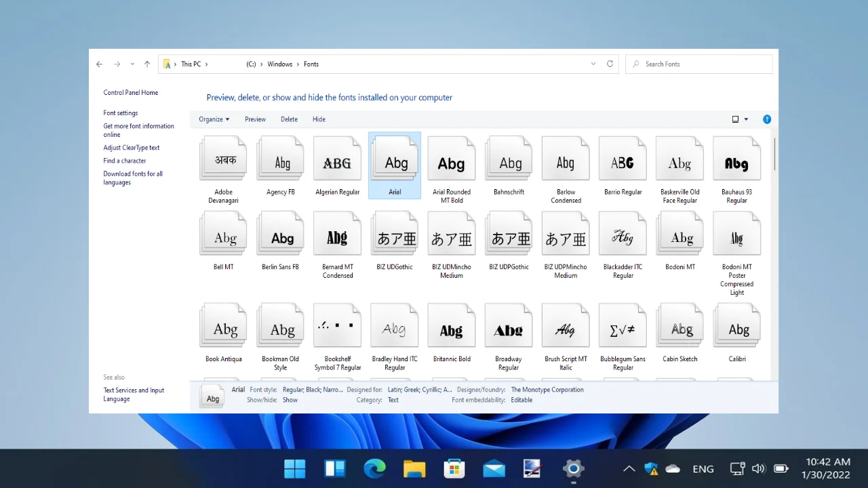868x488 pixels.
Task: Select the Broadway Regular font icon
Action: tap(509, 326)
